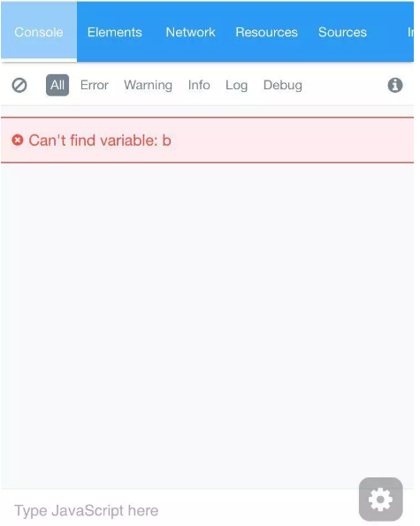Filter console by Error level
The height and width of the screenshot is (526, 420).
(x=95, y=85)
